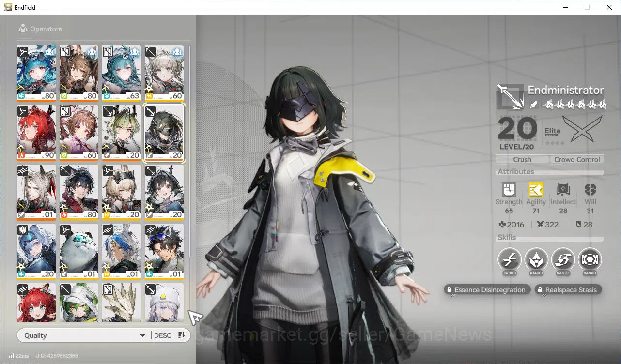Screen dimensions: 621x364
Task: Open the second skill icon
Action: pyautogui.click(x=536, y=260)
